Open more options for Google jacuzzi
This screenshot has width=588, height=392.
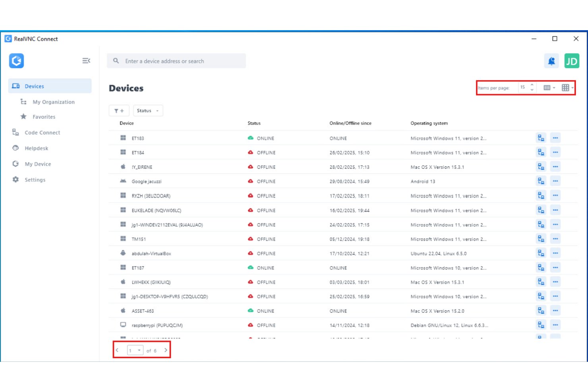[x=555, y=181]
